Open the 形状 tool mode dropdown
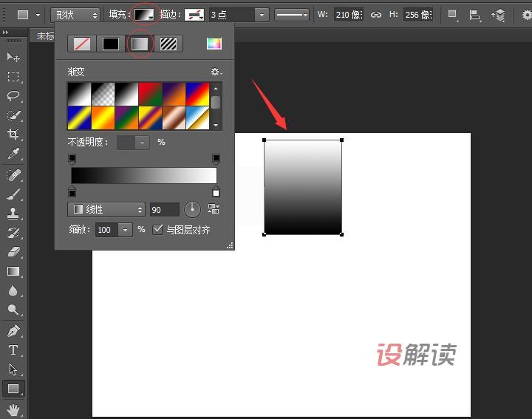Screen dimensions: 532x419 pyautogui.click(x=75, y=15)
